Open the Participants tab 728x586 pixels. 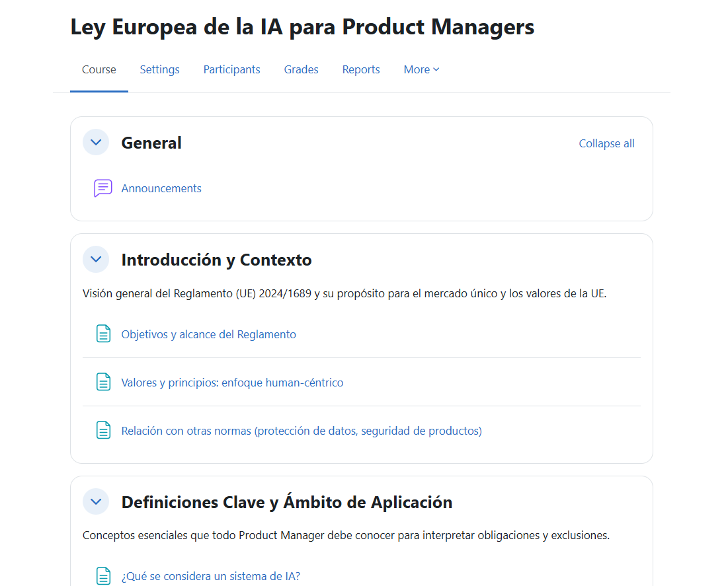pos(231,69)
